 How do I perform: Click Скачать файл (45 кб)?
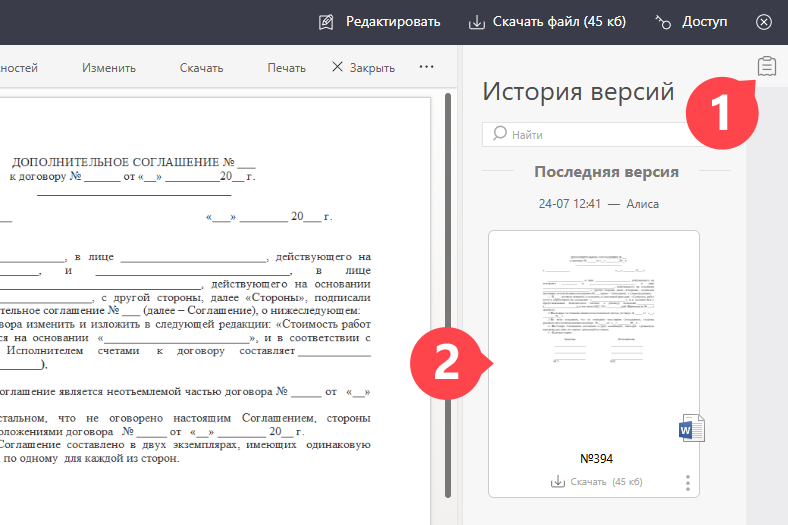559,22
